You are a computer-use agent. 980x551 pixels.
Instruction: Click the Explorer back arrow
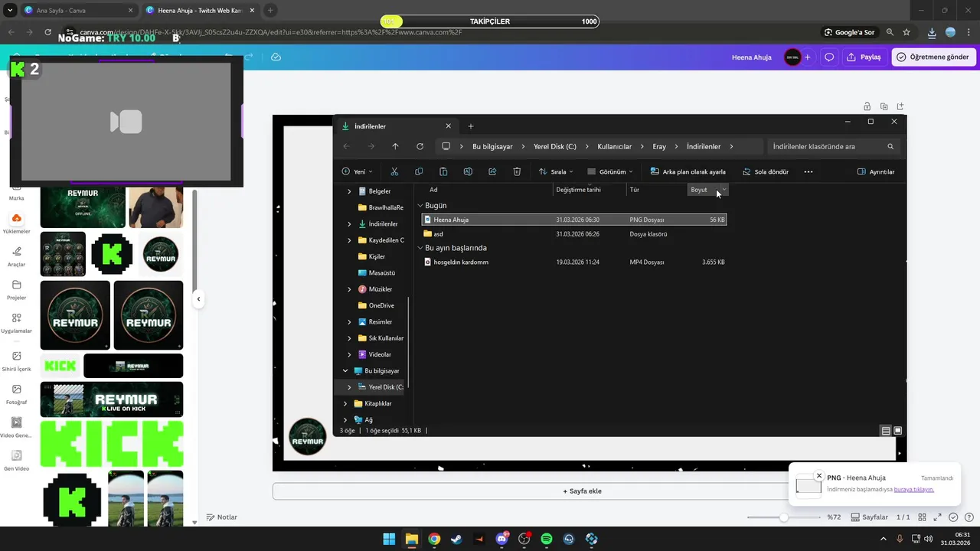point(346,146)
